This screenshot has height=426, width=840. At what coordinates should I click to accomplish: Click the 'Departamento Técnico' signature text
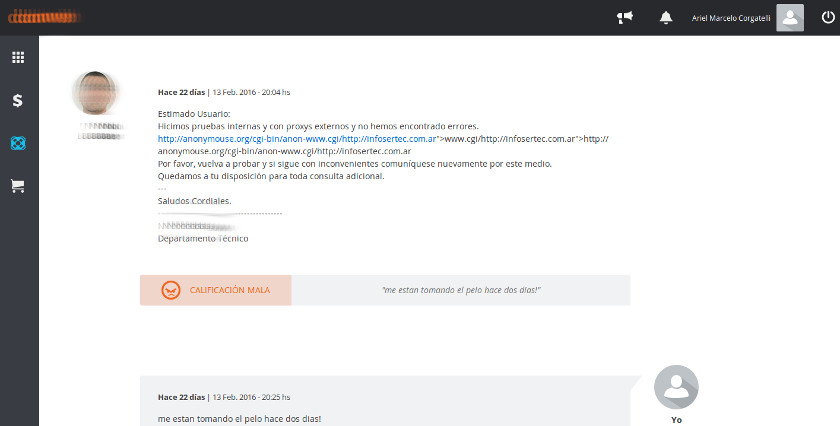(x=203, y=239)
